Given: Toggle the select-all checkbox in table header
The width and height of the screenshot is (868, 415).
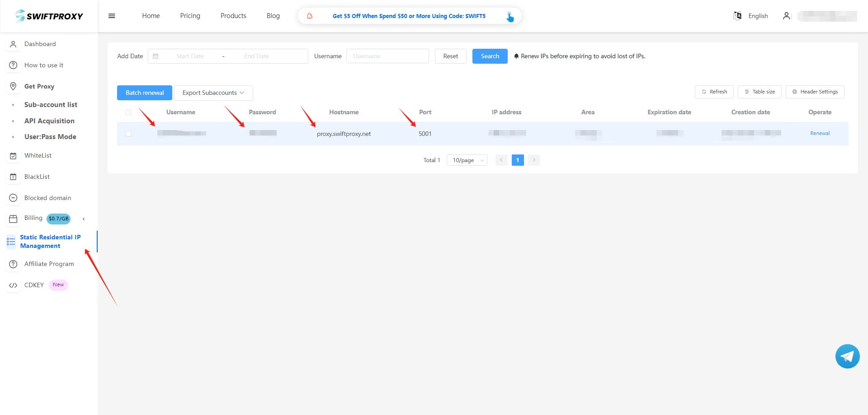Looking at the screenshot, I should [x=128, y=112].
